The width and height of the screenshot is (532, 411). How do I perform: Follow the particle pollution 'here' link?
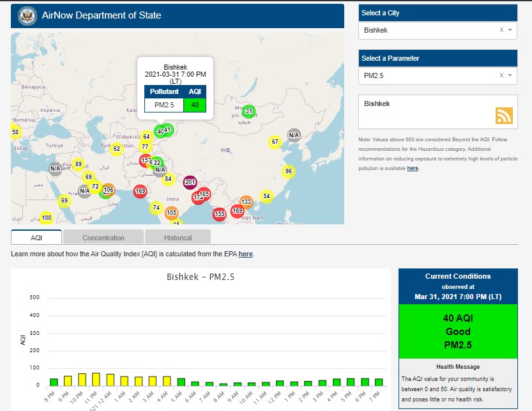[413, 168]
